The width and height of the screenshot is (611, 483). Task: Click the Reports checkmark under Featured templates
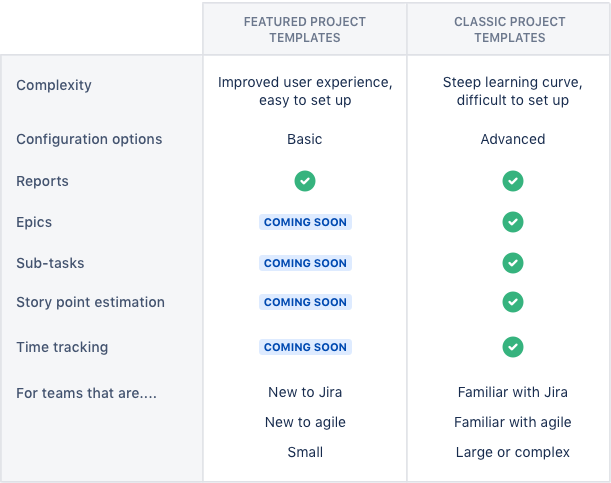pyautogui.click(x=305, y=181)
